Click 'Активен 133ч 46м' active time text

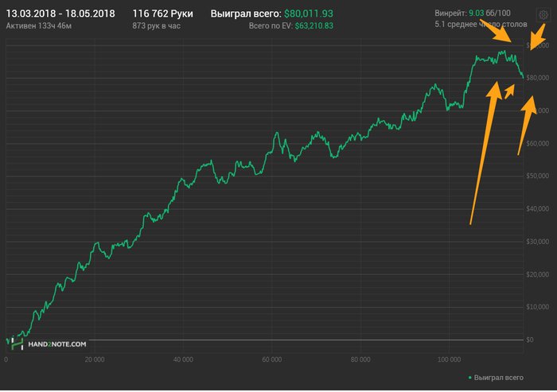click(38, 26)
